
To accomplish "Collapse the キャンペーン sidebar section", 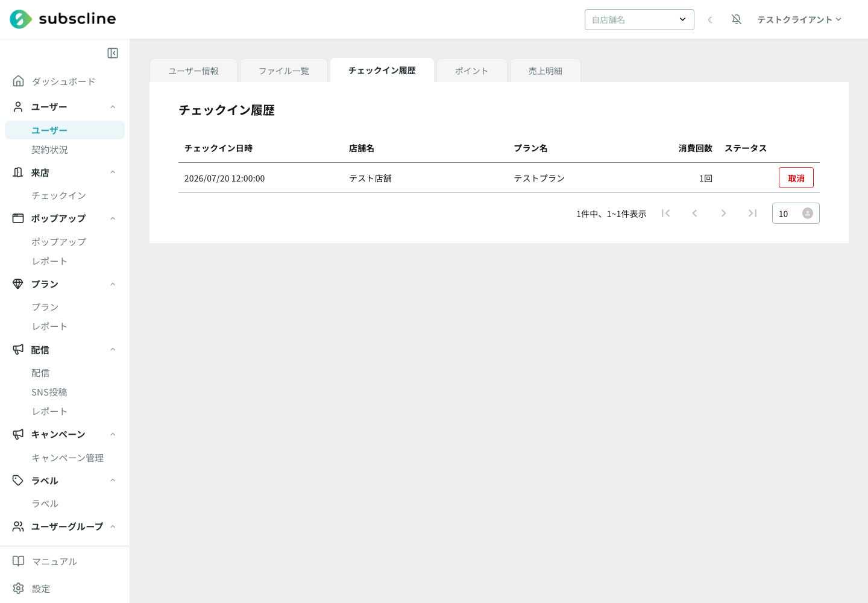I will click(113, 434).
